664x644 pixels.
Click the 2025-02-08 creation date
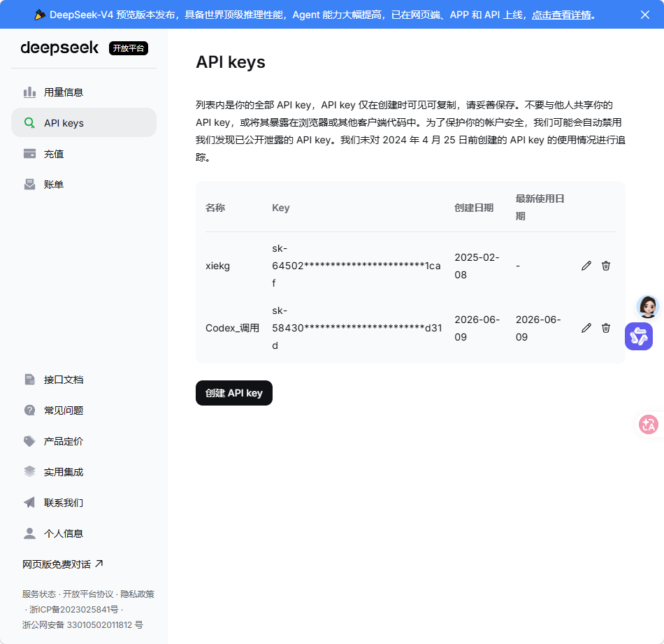tap(477, 266)
